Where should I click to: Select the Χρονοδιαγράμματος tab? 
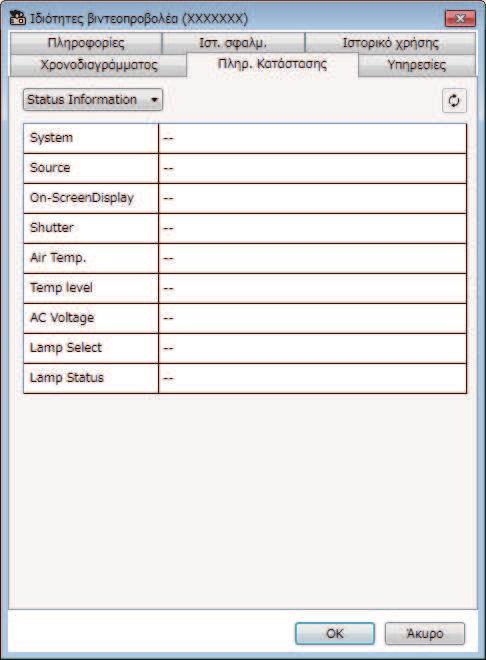[98, 65]
